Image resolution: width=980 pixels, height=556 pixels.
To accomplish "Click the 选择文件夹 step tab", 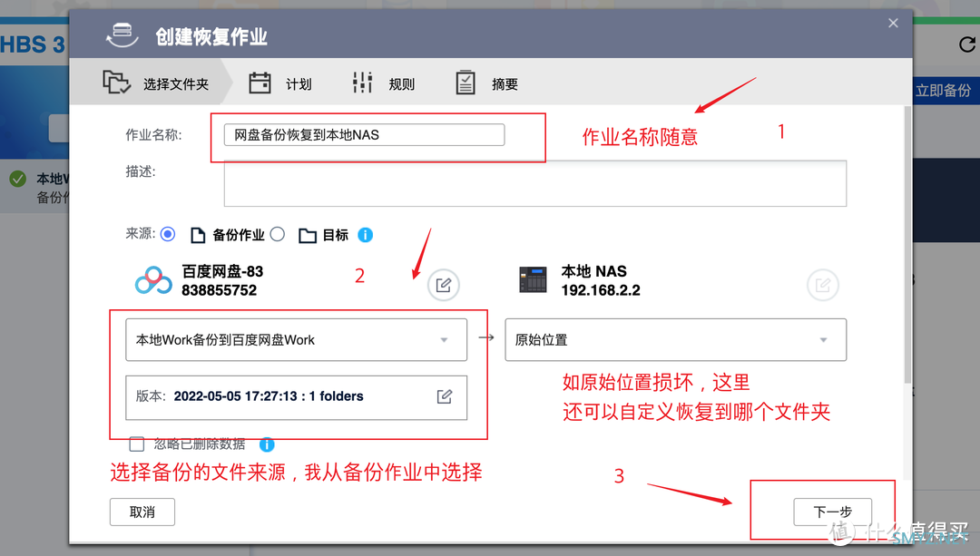I will pyautogui.click(x=156, y=83).
